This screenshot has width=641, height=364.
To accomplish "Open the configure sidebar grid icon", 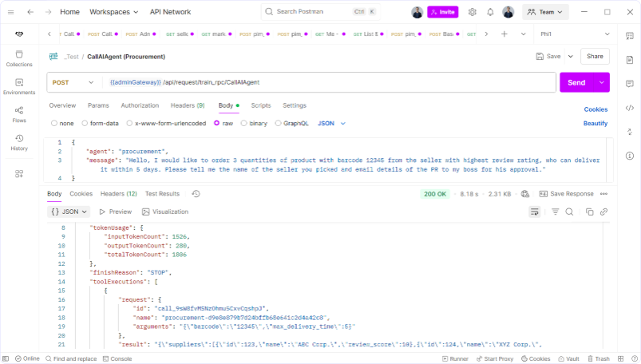I will coord(19,174).
